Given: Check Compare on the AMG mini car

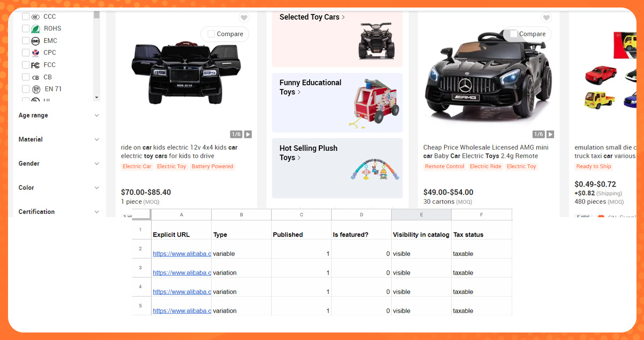Looking at the screenshot, I should click(x=513, y=34).
